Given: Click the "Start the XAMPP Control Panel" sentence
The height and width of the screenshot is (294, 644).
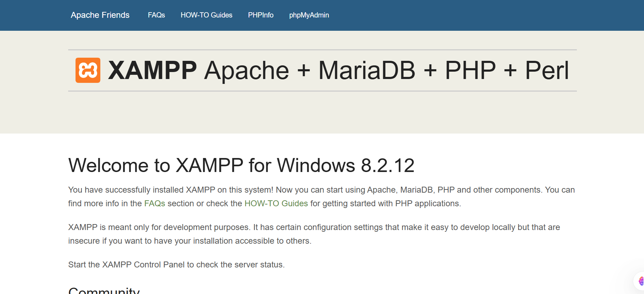Looking at the screenshot, I should [x=177, y=265].
